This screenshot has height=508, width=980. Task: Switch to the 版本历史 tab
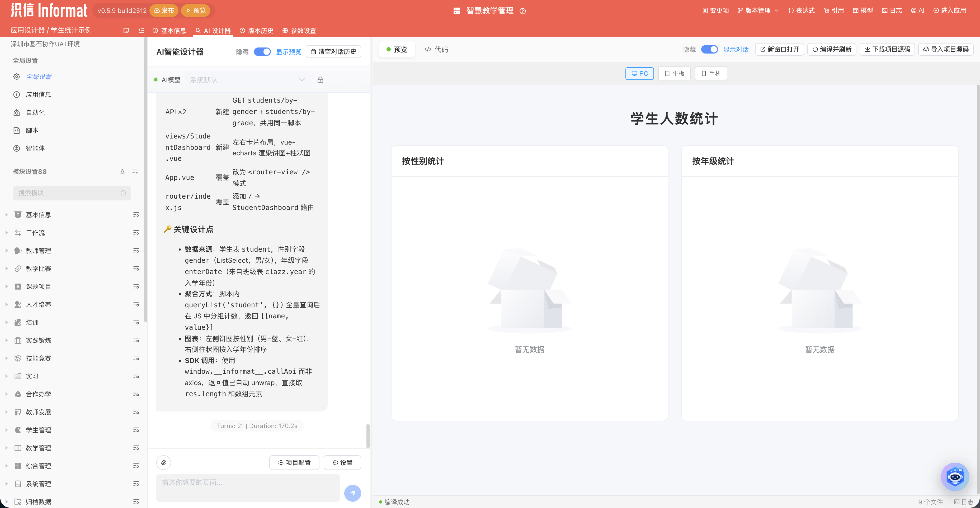click(257, 31)
